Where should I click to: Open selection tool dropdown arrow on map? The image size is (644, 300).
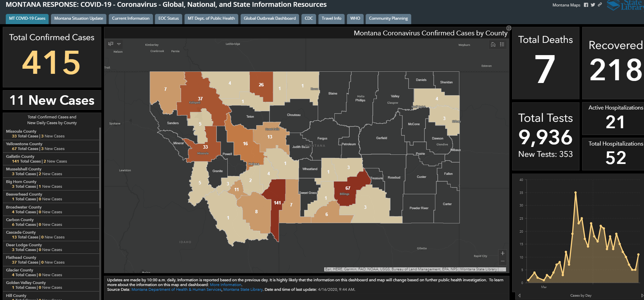tap(119, 44)
